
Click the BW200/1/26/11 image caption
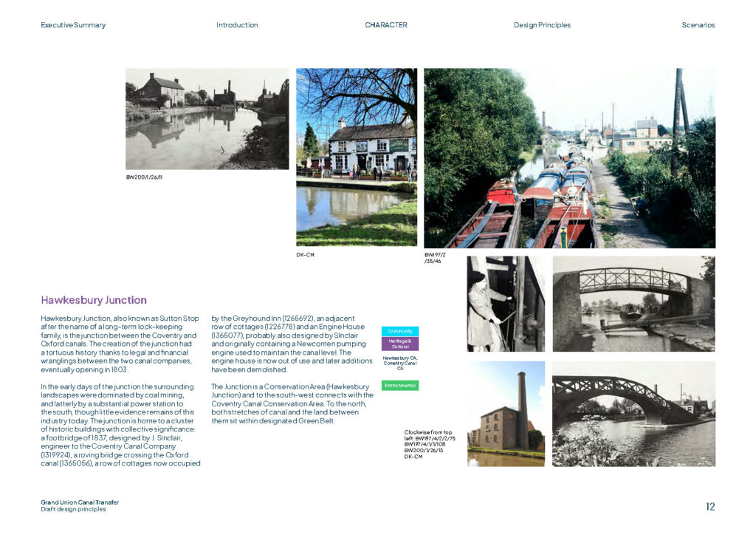click(x=143, y=177)
